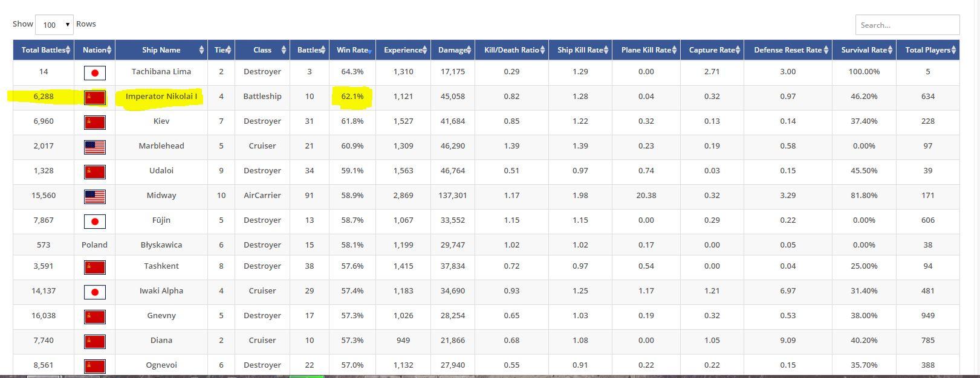Select ship name Marblehead
The image size is (980, 378).
click(161, 146)
